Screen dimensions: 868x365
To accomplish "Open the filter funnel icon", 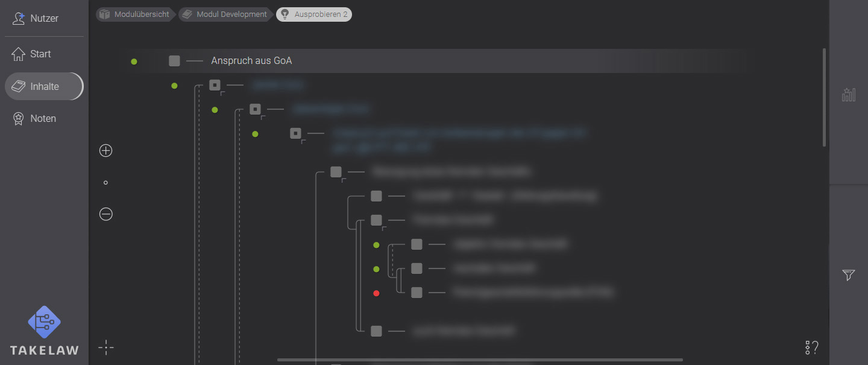I will (x=848, y=275).
